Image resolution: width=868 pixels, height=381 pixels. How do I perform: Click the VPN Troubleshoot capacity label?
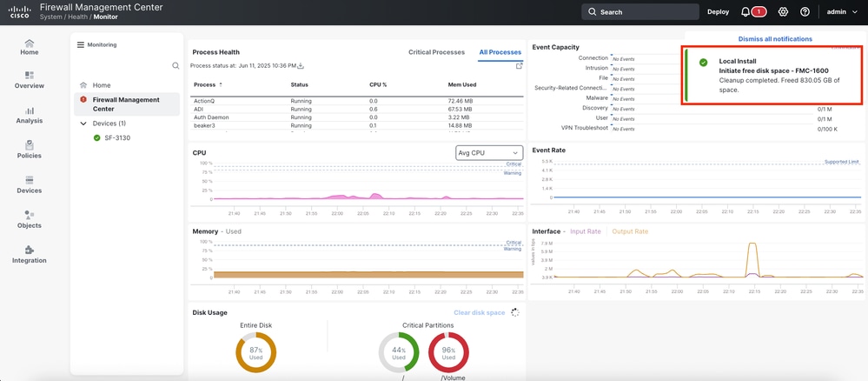585,128
